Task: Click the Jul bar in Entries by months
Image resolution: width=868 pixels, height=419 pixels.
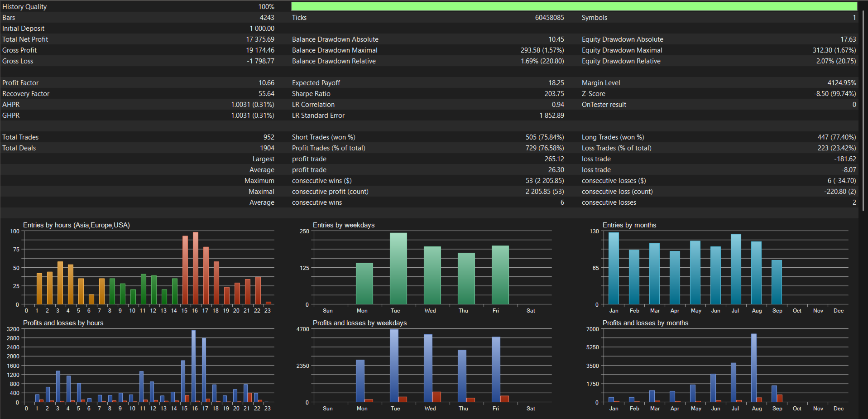Action: pyautogui.click(x=736, y=269)
